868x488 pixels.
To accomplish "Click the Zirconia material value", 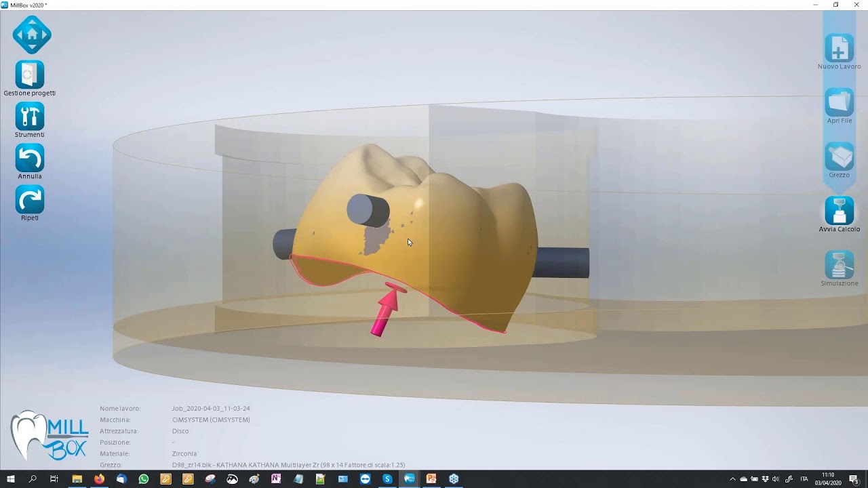I will pyautogui.click(x=184, y=454).
